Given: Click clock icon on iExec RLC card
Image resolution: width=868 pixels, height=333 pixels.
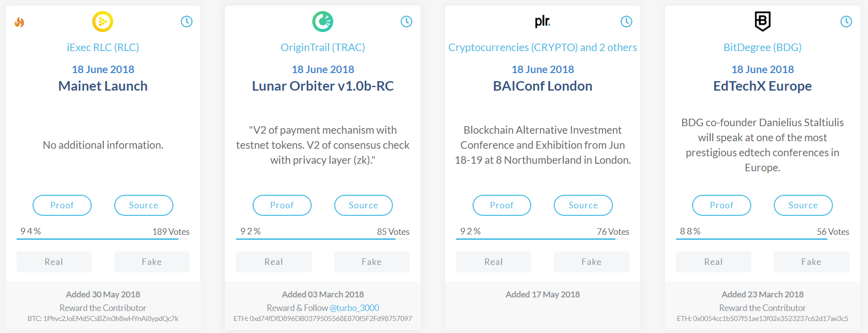Looking at the screenshot, I should [186, 22].
